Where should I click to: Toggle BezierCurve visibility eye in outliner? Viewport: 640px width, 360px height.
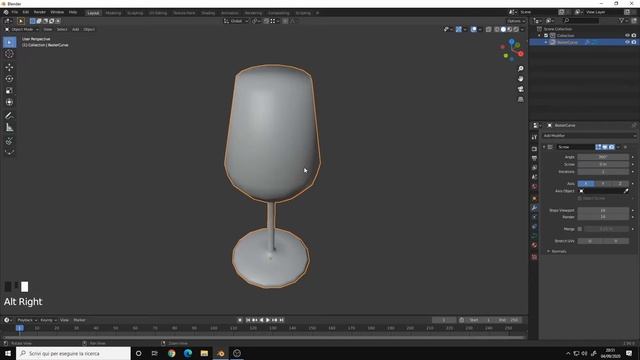(627, 42)
